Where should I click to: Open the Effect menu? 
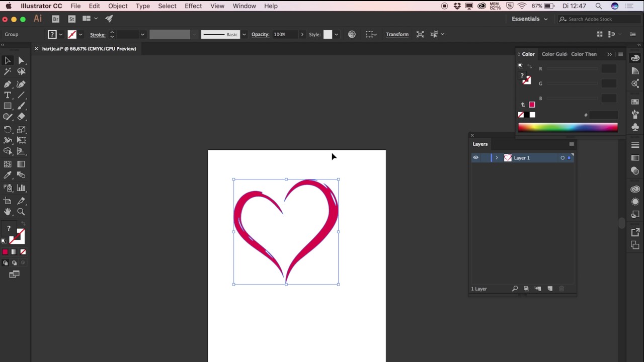tap(193, 6)
